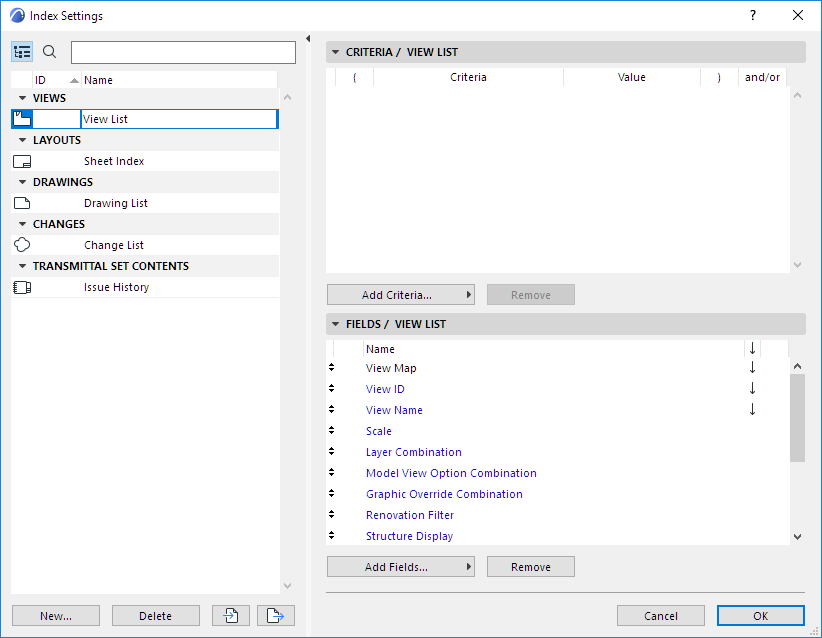Sort entries by the ID column header

pyautogui.click(x=42, y=79)
